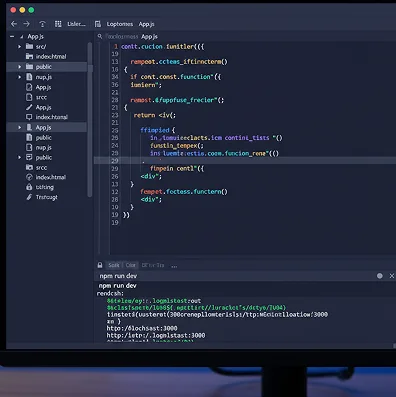Click the folder icon of the src/ row
Screen dimensions: 396x397
[29, 47]
